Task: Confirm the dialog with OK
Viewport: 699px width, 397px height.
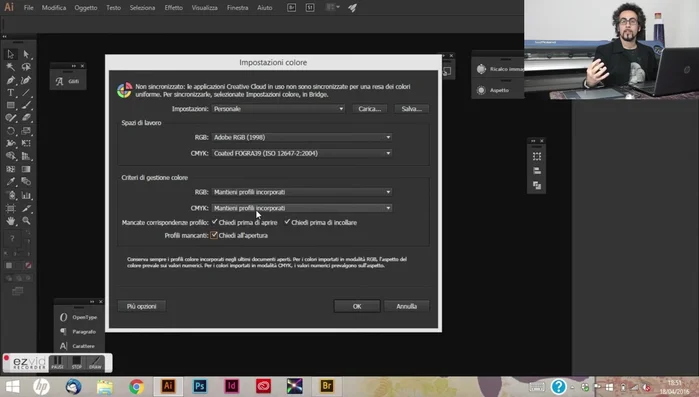Action: click(x=357, y=306)
